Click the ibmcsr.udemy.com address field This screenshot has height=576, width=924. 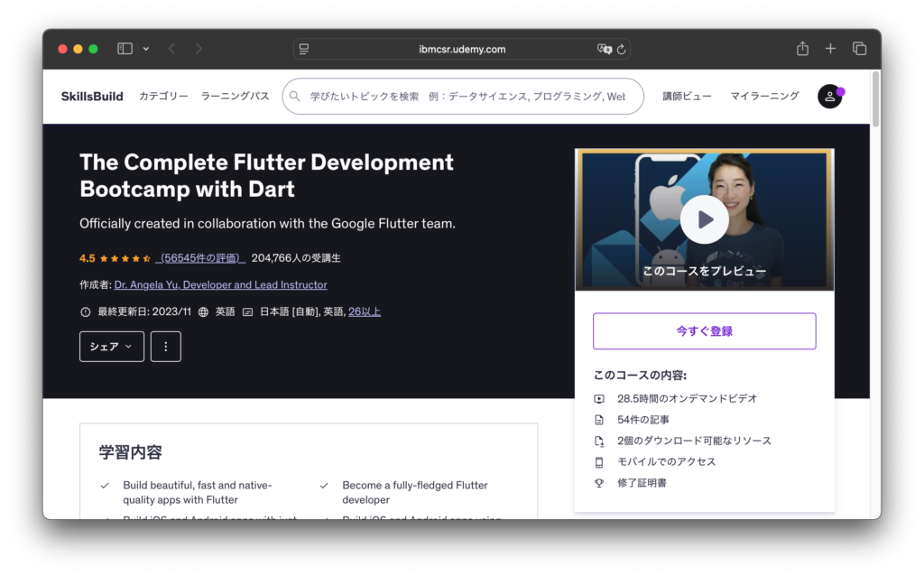coord(462,49)
